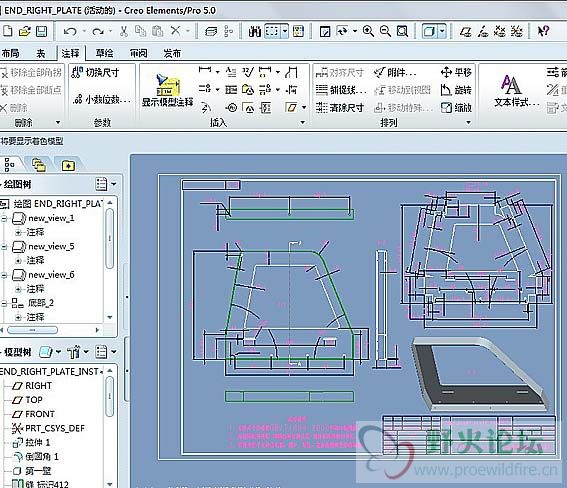Screen dimensions: 567x488
Task: Click the 平移 move icon
Action: 456,72
